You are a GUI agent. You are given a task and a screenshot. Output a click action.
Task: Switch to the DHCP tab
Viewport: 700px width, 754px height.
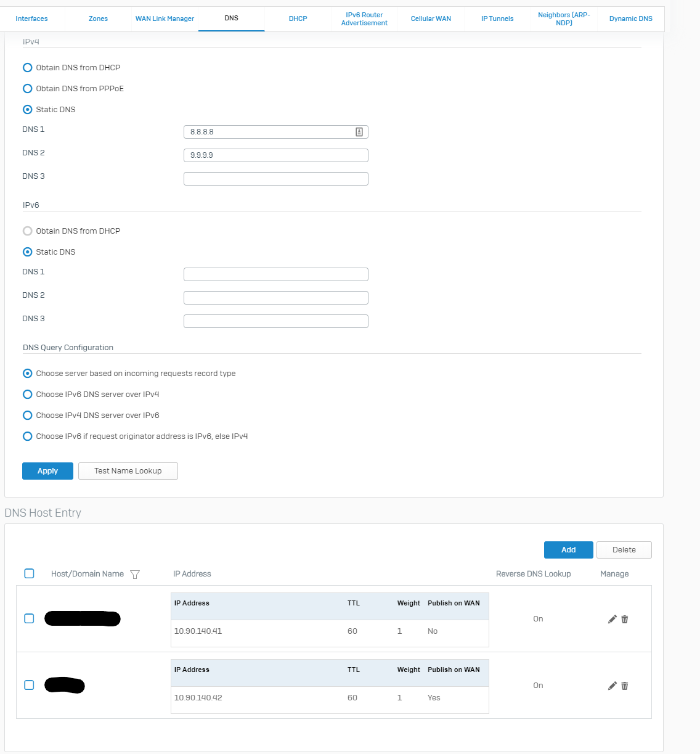[x=298, y=18]
